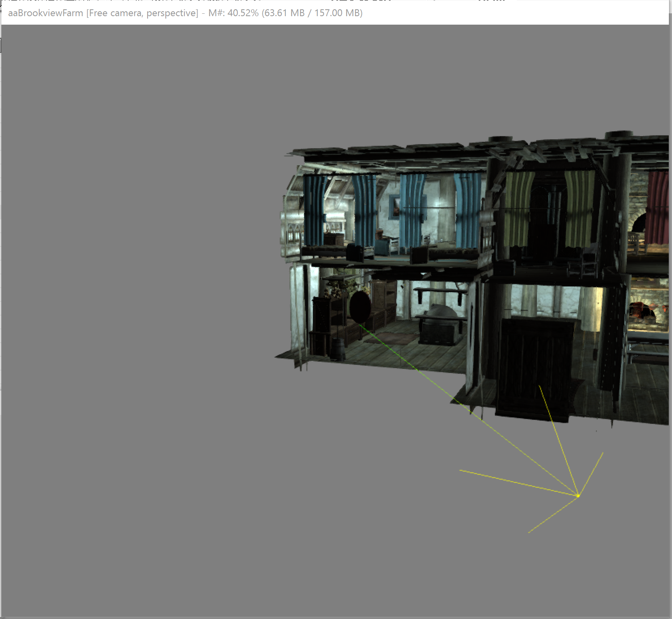
Task: Select the yellow light source marker point
Action: [x=578, y=495]
